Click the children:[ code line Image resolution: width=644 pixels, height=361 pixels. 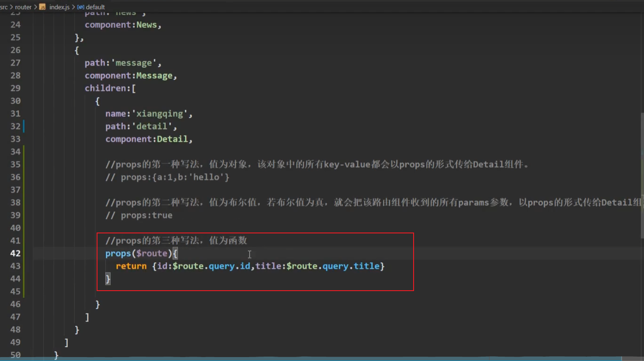pos(110,88)
